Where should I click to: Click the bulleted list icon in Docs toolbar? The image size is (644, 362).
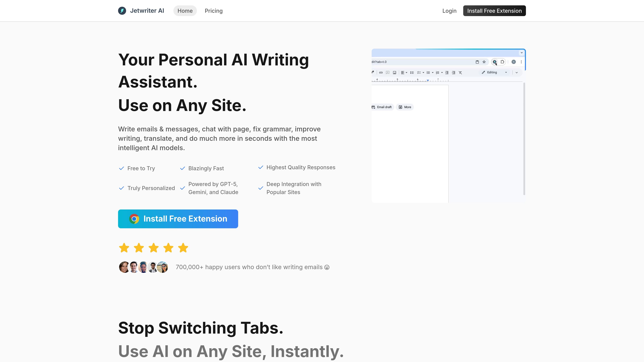[428, 73]
